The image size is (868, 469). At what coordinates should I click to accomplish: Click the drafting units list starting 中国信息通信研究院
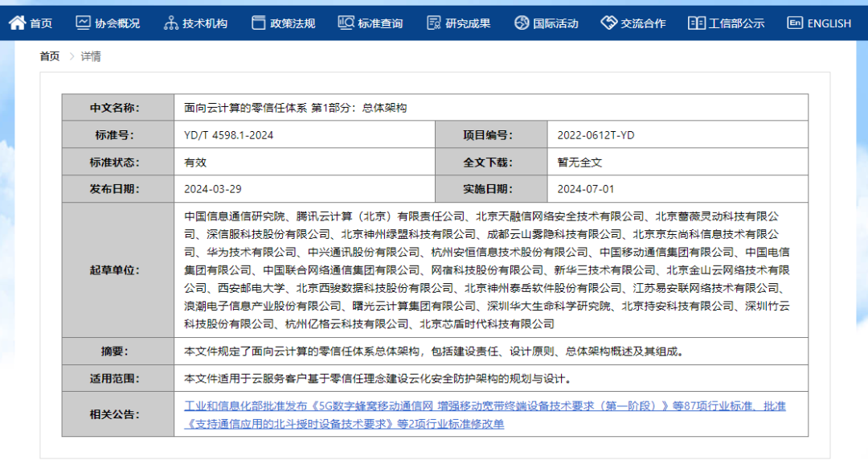(x=487, y=270)
